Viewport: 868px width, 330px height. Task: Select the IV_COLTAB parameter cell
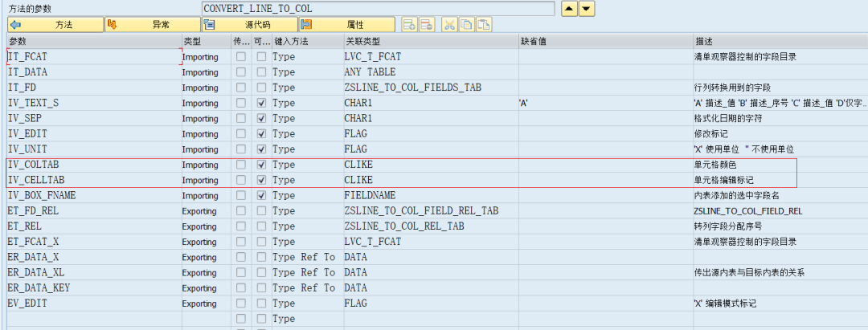94,165
